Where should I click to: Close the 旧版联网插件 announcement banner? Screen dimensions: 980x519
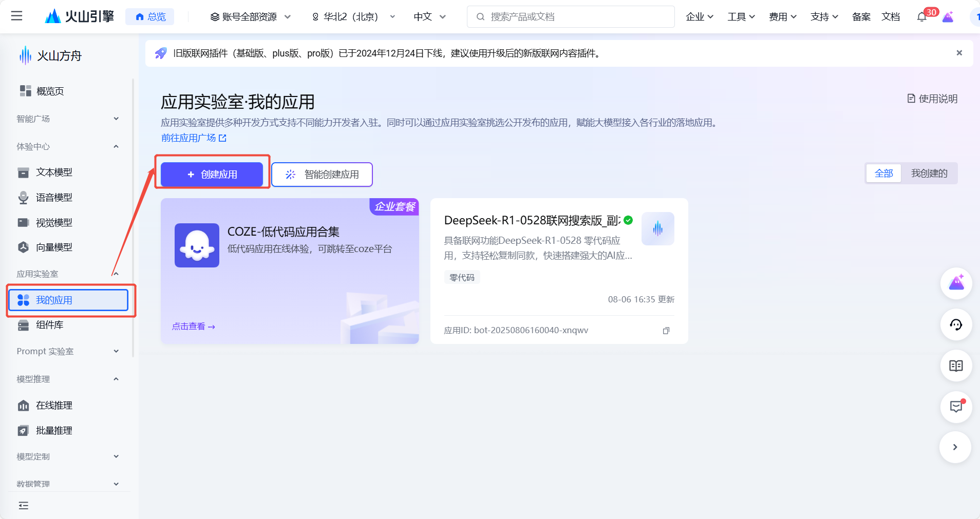959,53
